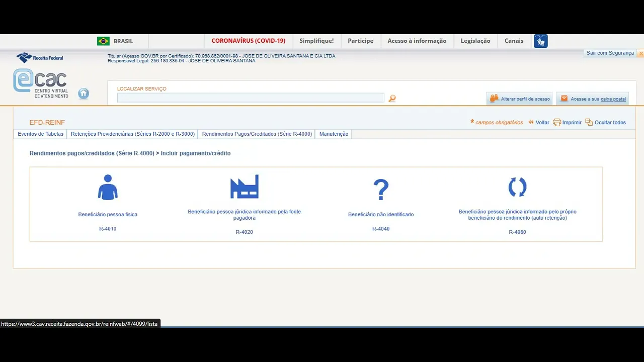This screenshot has width=644, height=362.
Task: Open Retenções Previdenciárias (Séries R-2000 e R-3000) tab
Action: click(133, 134)
